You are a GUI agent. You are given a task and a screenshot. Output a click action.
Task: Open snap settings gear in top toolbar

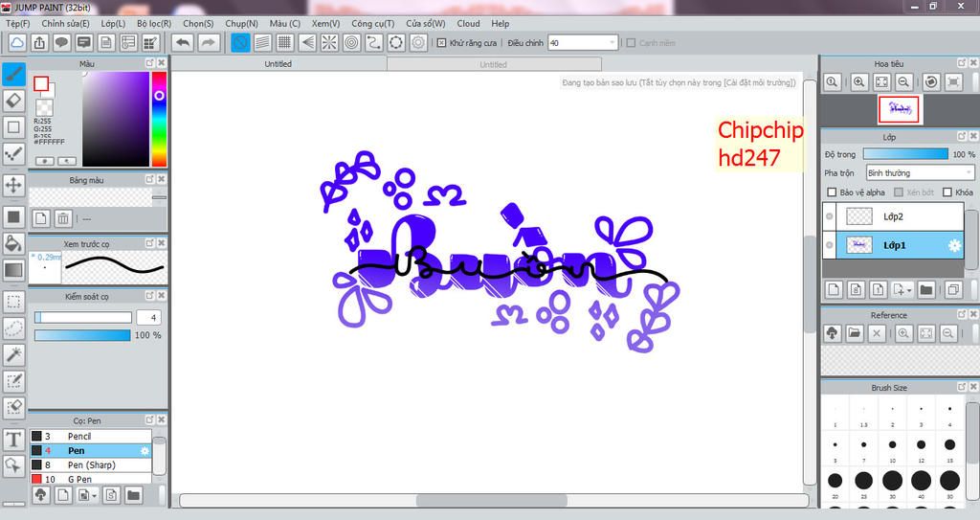coord(418,42)
